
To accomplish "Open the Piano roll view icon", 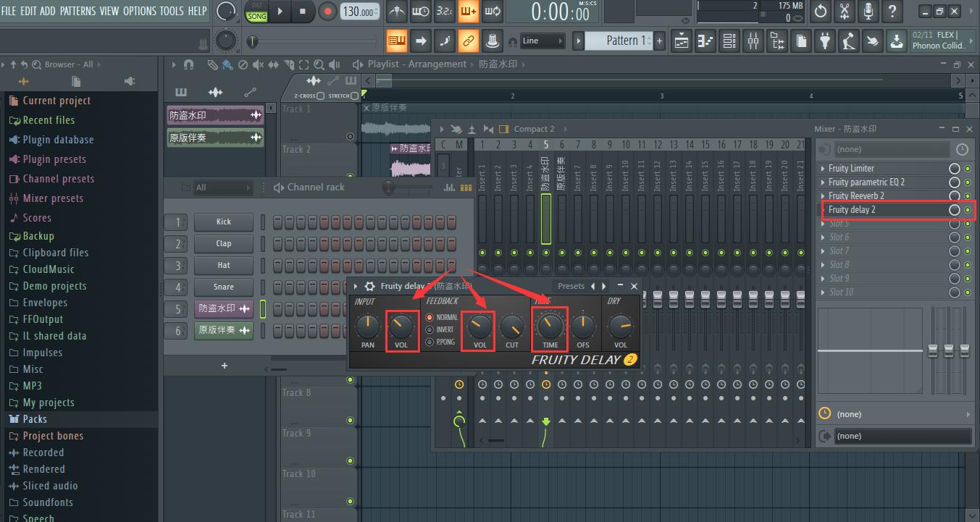I will click(x=705, y=41).
